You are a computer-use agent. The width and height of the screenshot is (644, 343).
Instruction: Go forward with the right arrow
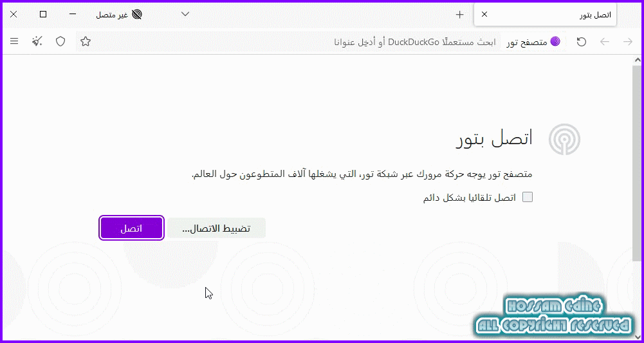(628, 41)
